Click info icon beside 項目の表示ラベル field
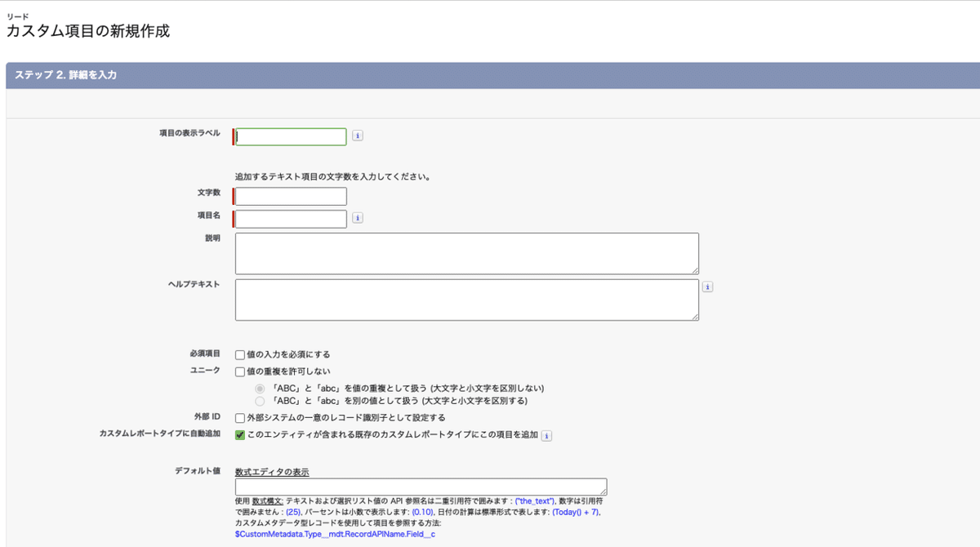Viewport: 980px width, 547px height. coord(357,136)
